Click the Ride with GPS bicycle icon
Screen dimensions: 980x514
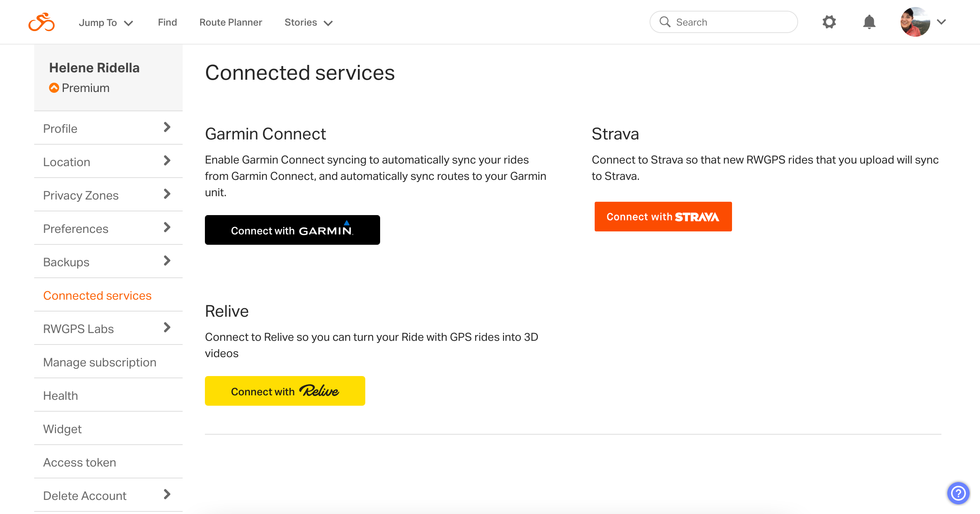tap(42, 22)
